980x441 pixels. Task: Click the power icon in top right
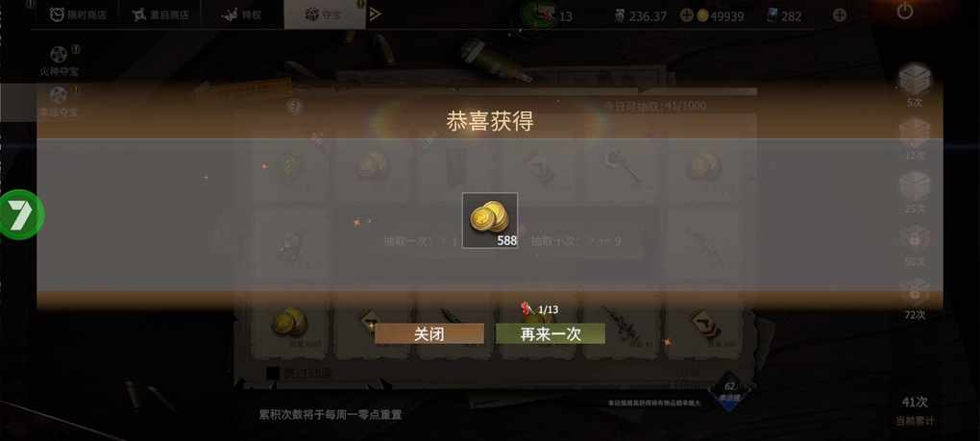(x=904, y=11)
